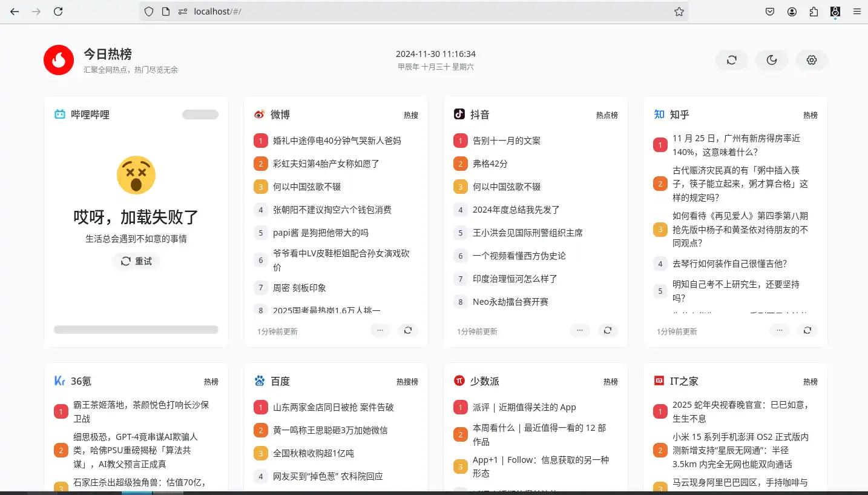Open the 婚礼中途停电40分钟 Weibo item

pos(337,141)
